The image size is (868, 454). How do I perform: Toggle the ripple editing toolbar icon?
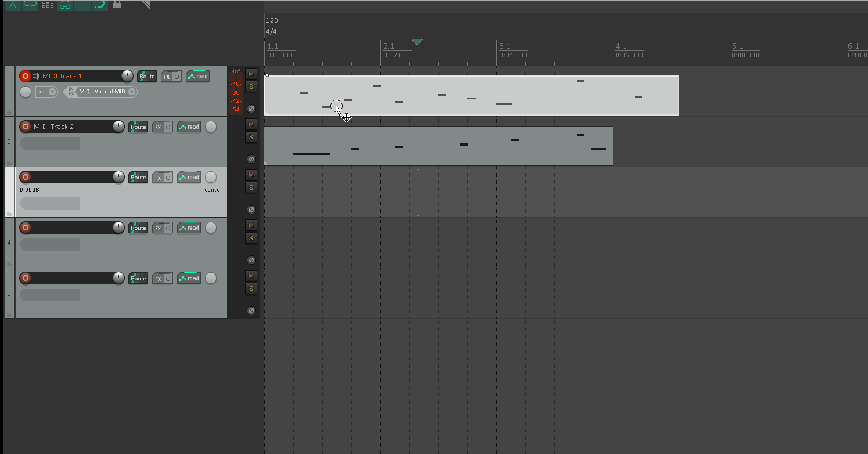[48, 4]
